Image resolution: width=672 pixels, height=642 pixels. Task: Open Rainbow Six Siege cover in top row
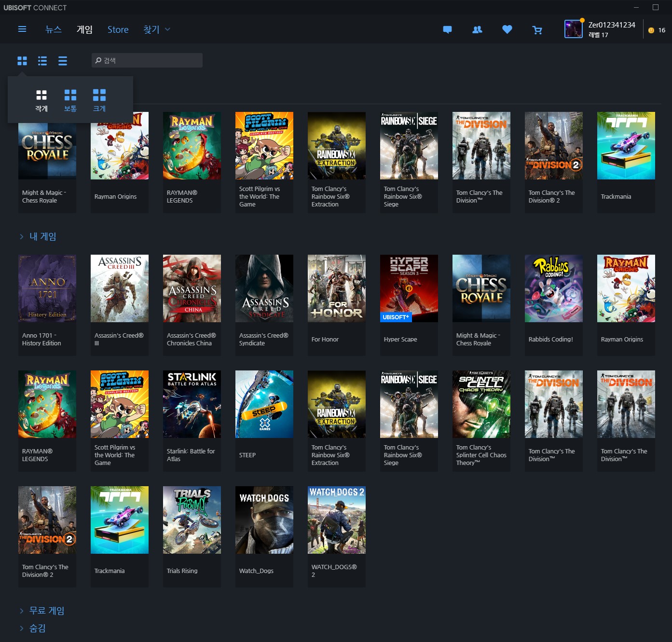(x=409, y=146)
